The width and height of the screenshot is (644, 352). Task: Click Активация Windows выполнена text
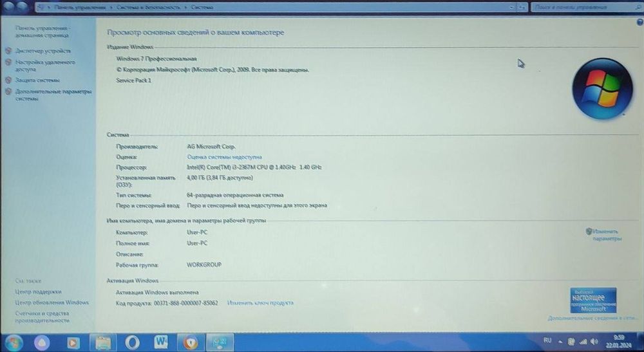pyautogui.click(x=157, y=293)
